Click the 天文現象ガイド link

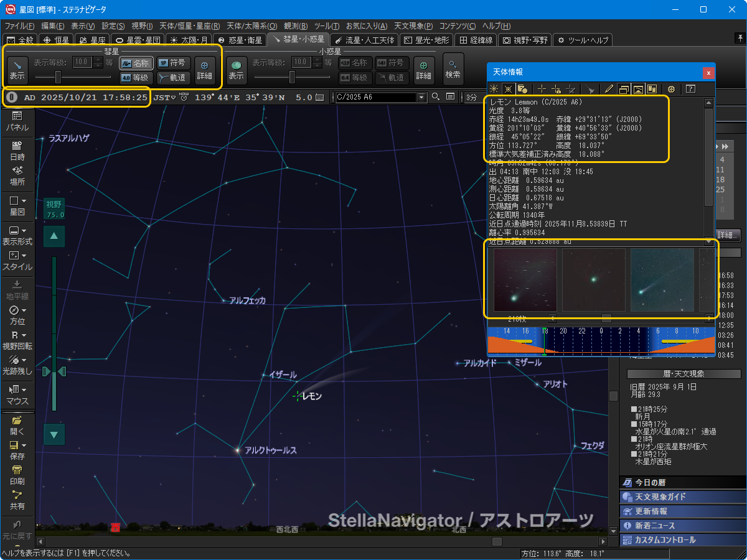click(660, 497)
